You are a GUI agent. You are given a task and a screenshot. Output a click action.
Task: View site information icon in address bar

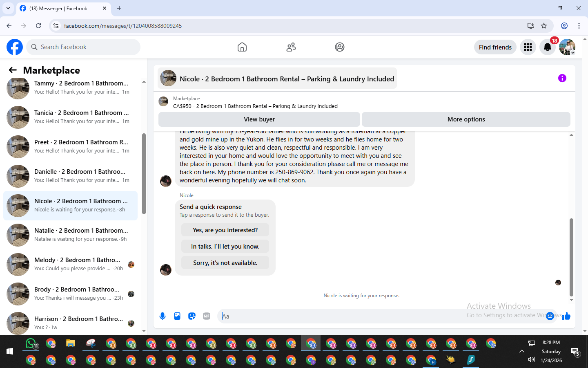tap(56, 26)
